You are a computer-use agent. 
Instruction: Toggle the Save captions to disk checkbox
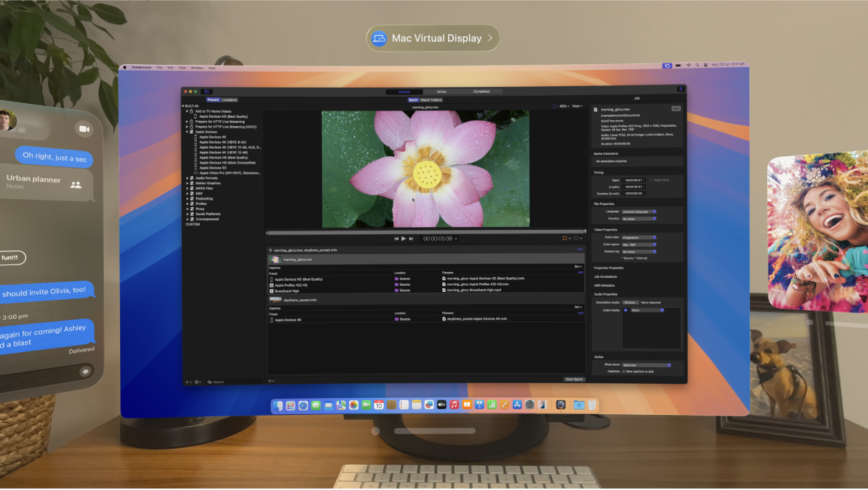click(623, 371)
